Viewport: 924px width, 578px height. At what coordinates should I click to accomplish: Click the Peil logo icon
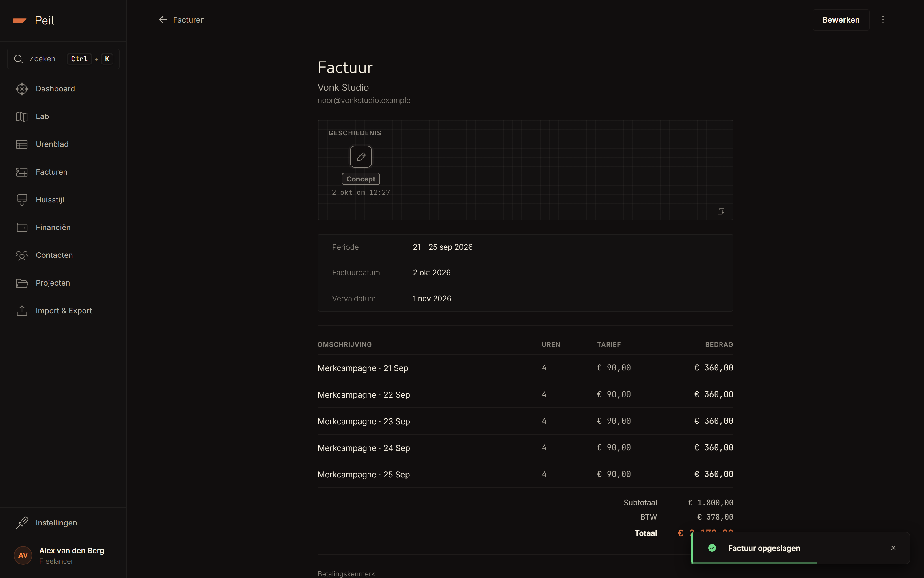tap(19, 21)
